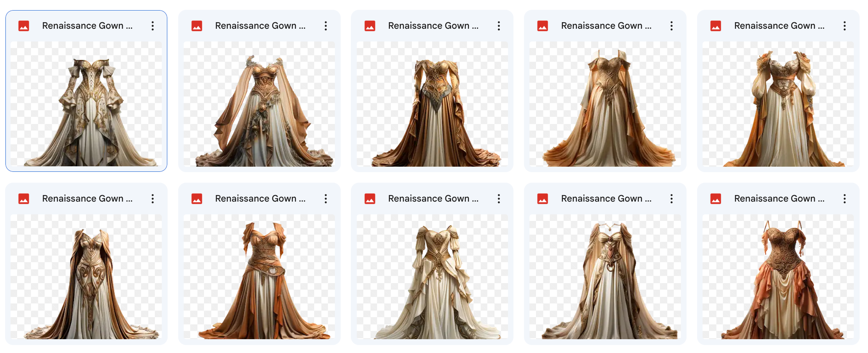Open more actions menu on the highlighted selected card
The height and width of the screenshot is (353, 868).
(x=153, y=26)
